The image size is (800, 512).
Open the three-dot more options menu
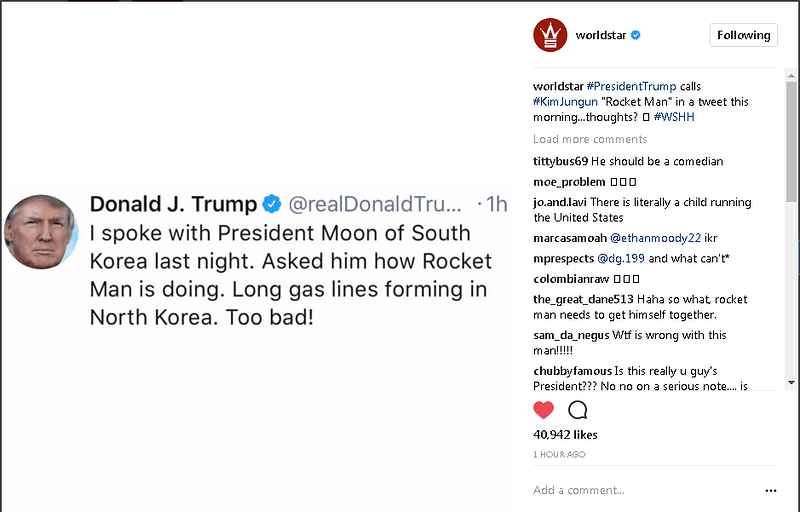(771, 490)
